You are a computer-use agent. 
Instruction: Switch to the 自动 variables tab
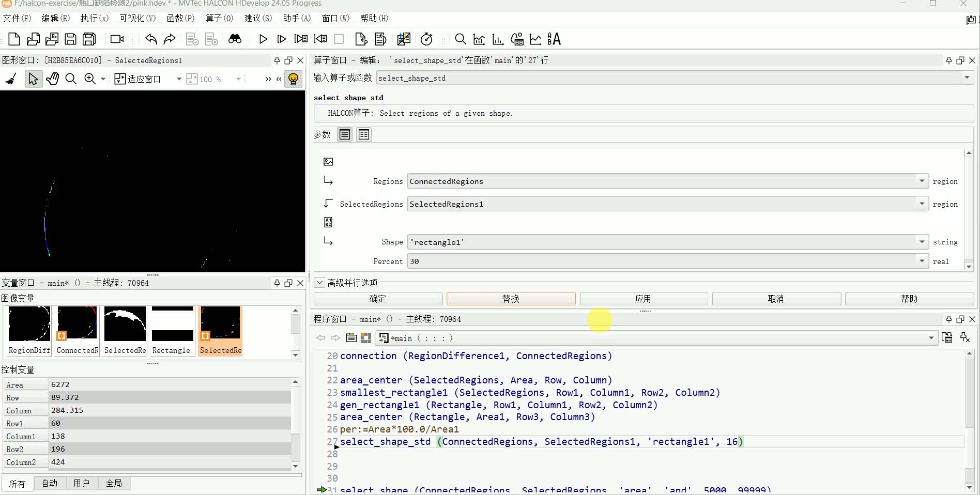click(x=50, y=483)
